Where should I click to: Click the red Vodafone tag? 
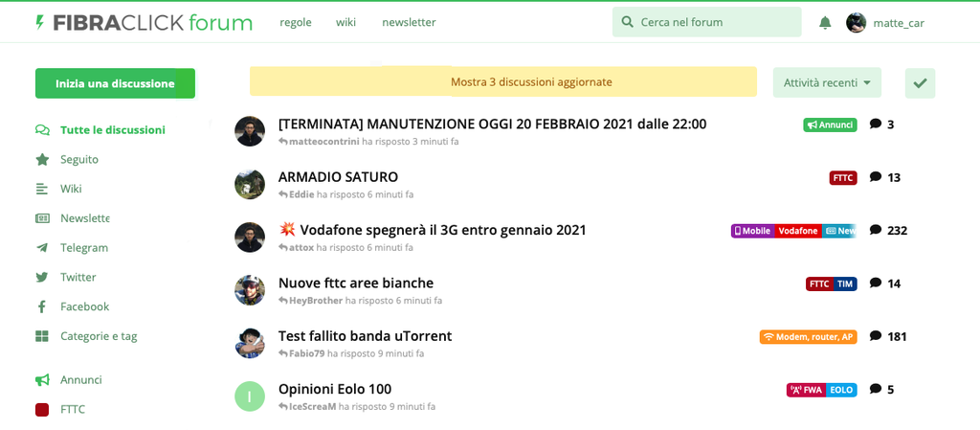(798, 231)
